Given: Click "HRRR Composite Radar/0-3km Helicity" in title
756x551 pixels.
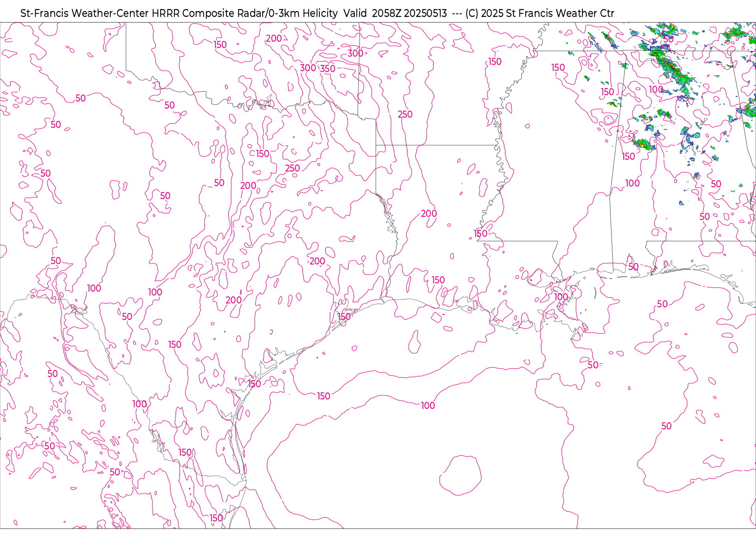Looking at the screenshot, I should coord(245,13).
